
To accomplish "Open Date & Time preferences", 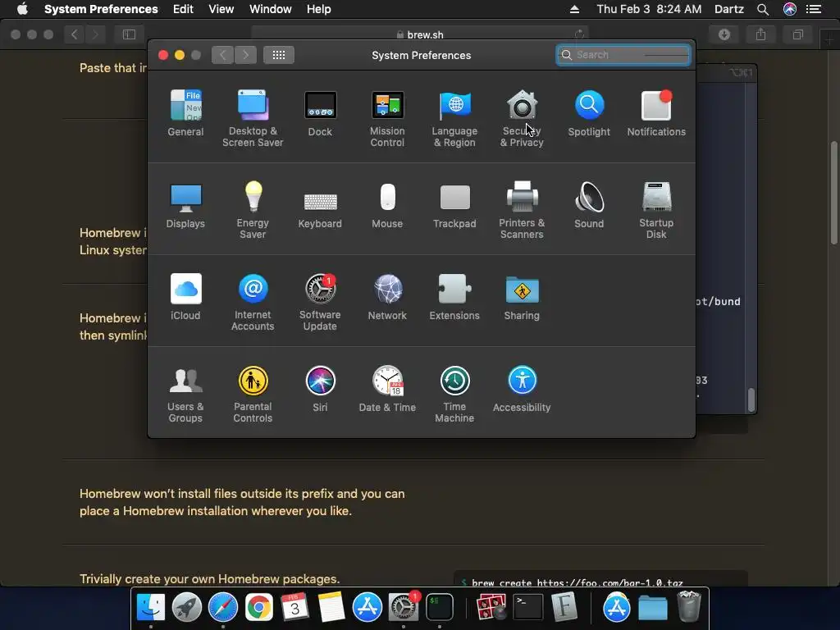I will 387,389.
